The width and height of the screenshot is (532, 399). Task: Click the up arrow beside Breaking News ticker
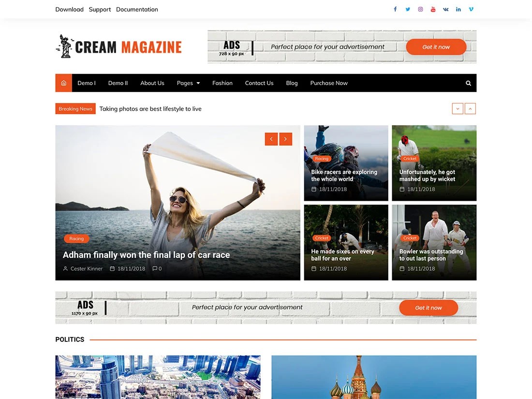click(x=470, y=108)
